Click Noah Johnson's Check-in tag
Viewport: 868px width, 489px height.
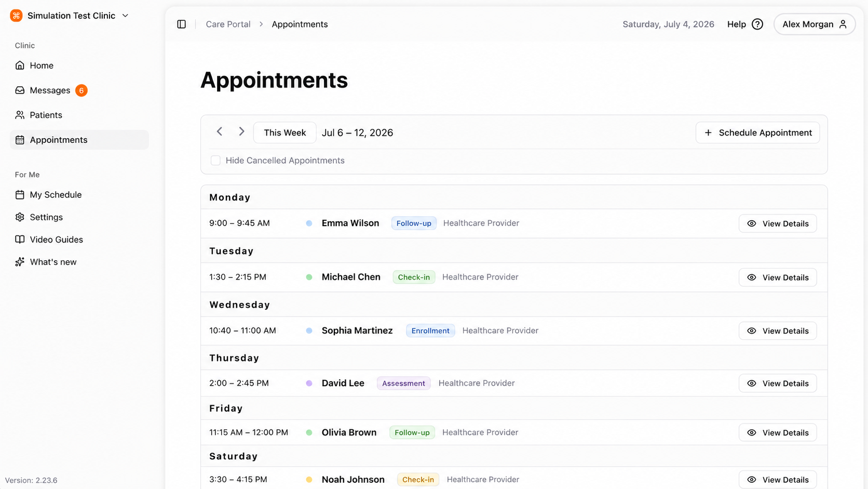[418, 480]
